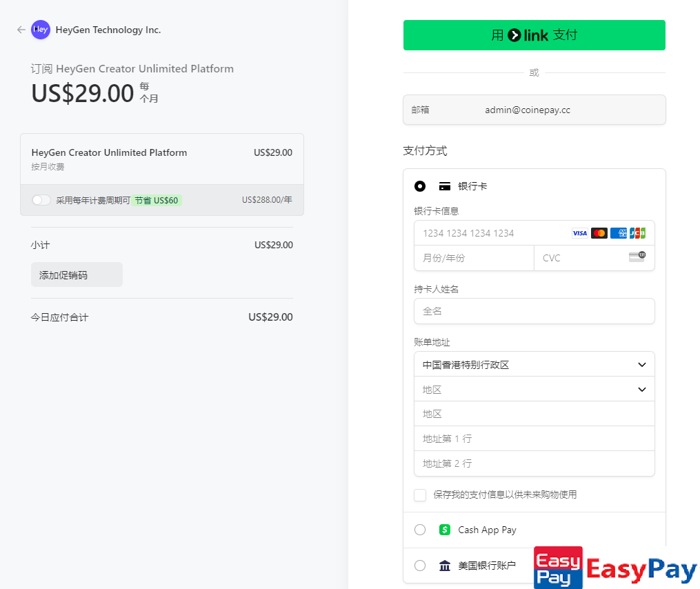Open the 地区 dropdown with the chevron

coord(534,390)
